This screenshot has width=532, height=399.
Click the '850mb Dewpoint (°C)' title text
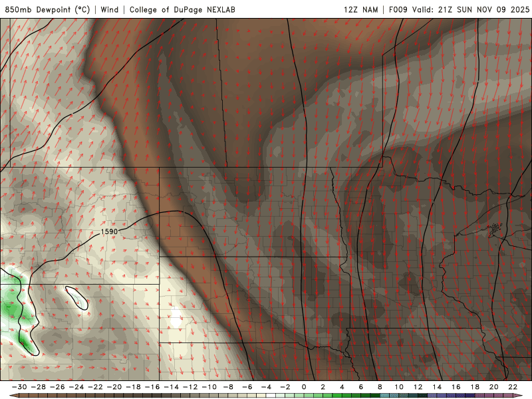coord(47,9)
